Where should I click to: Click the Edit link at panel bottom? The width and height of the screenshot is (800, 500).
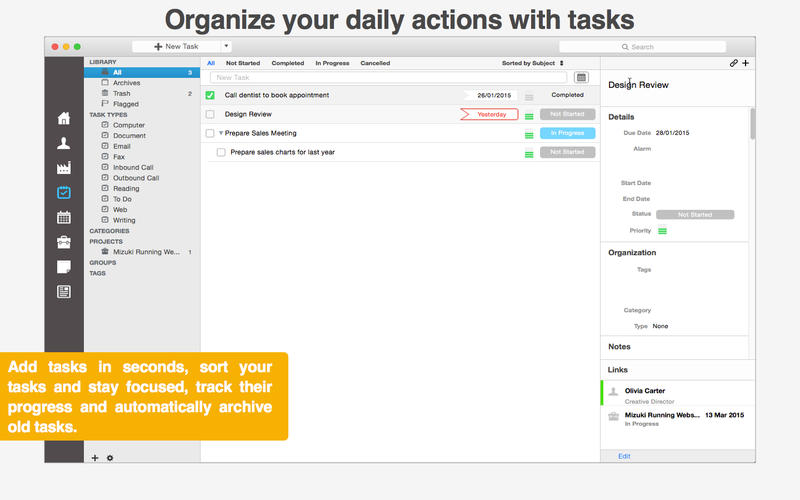624,456
